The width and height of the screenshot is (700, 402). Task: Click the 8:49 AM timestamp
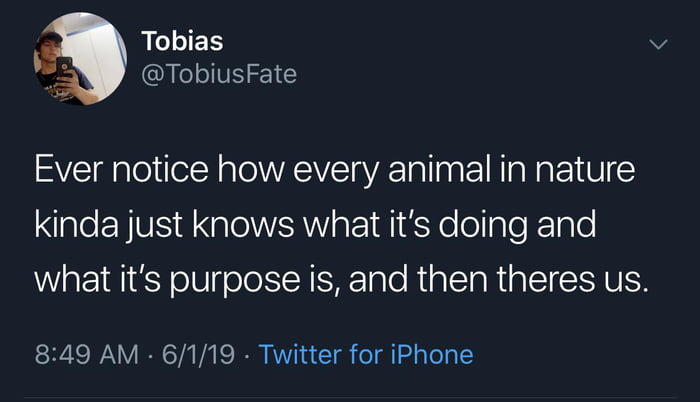(85, 353)
